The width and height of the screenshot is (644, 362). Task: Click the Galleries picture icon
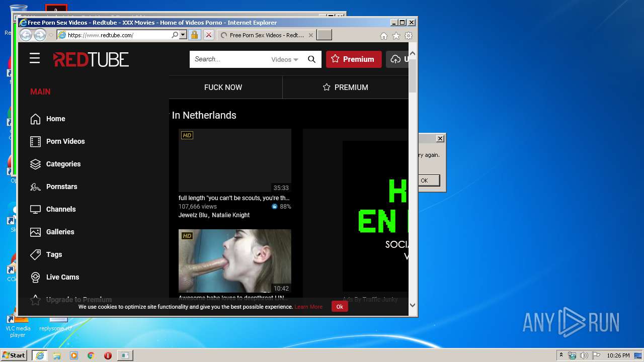tap(35, 232)
